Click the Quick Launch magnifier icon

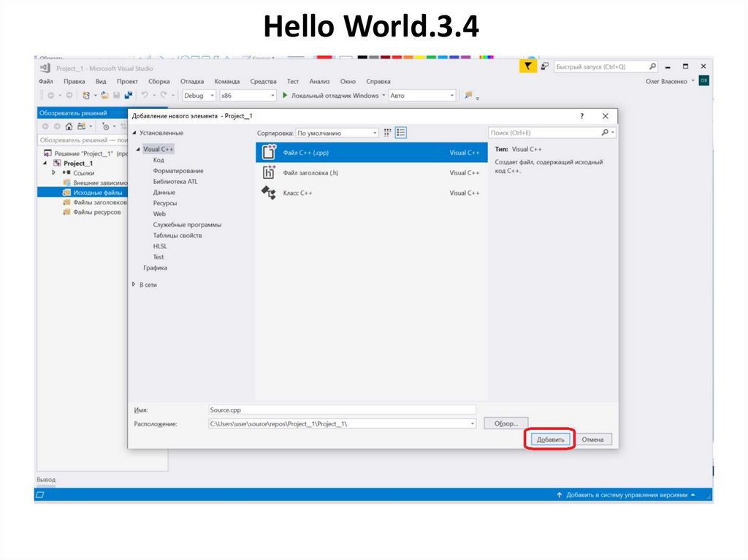click(x=652, y=66)
